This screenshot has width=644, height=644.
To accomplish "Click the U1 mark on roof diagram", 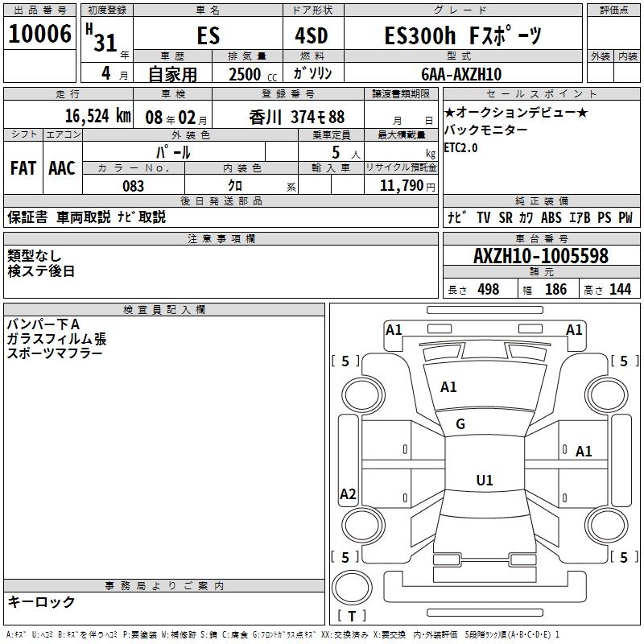I will [x=485, y=480].
